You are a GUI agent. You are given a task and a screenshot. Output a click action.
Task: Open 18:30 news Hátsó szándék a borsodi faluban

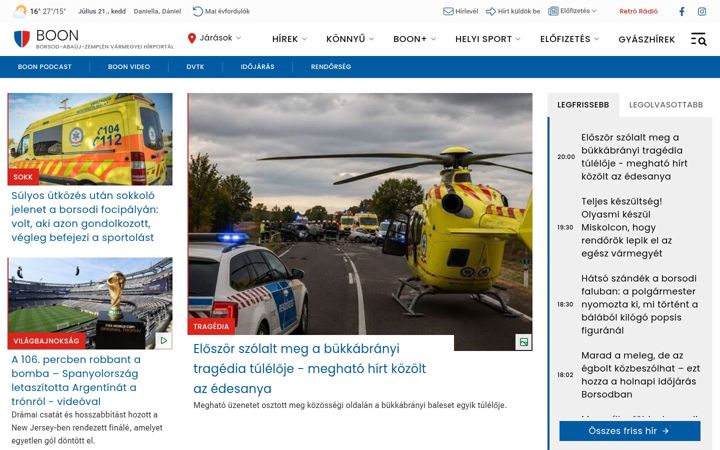click(x=639, y=304)
